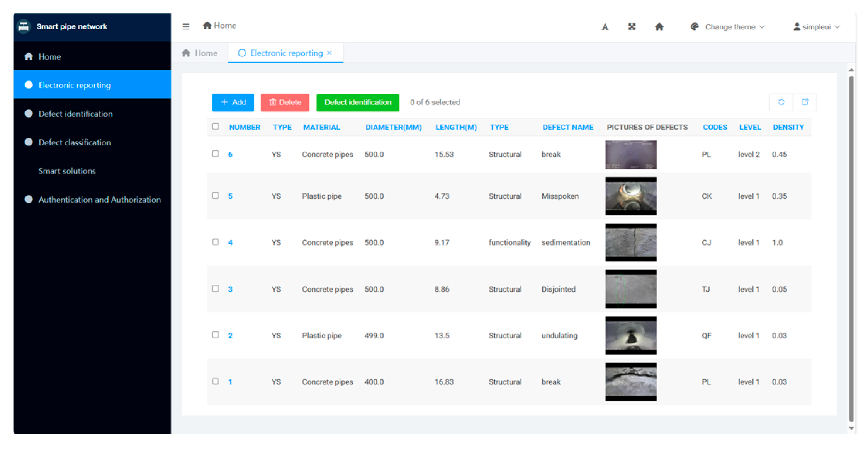Toggle fullscreen mode icon in header
Image resolution: width=868 pixels, height=454 pixels.
[632, 27]
